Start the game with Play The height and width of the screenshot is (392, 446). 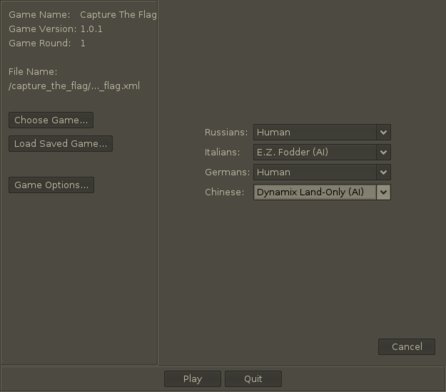pos(192,379)
